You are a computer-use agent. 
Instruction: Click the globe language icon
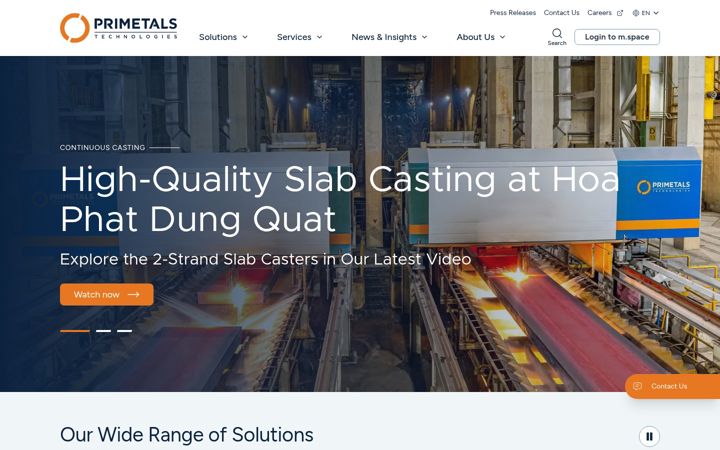pos(636,13)
